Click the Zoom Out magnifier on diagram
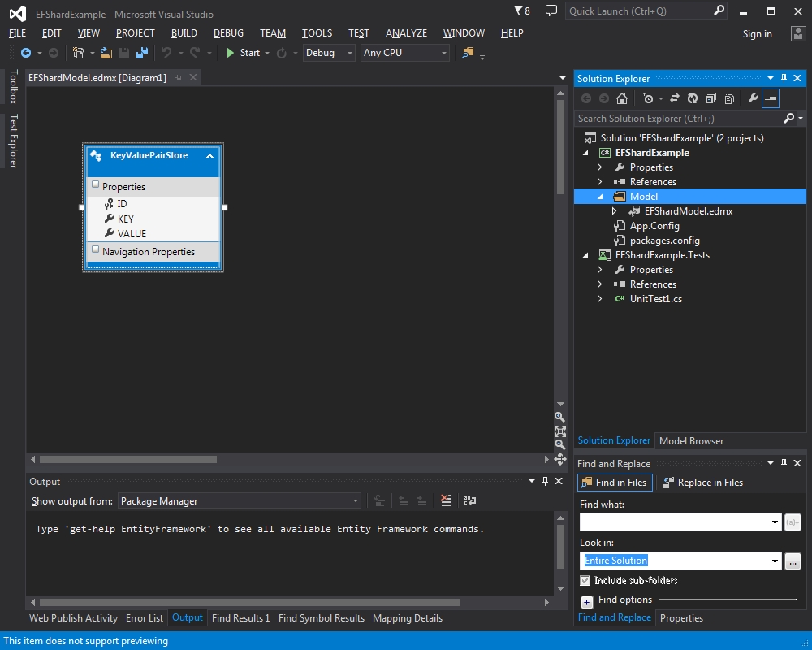This screenshot has height=650, width=812. (x=559, y=444)
